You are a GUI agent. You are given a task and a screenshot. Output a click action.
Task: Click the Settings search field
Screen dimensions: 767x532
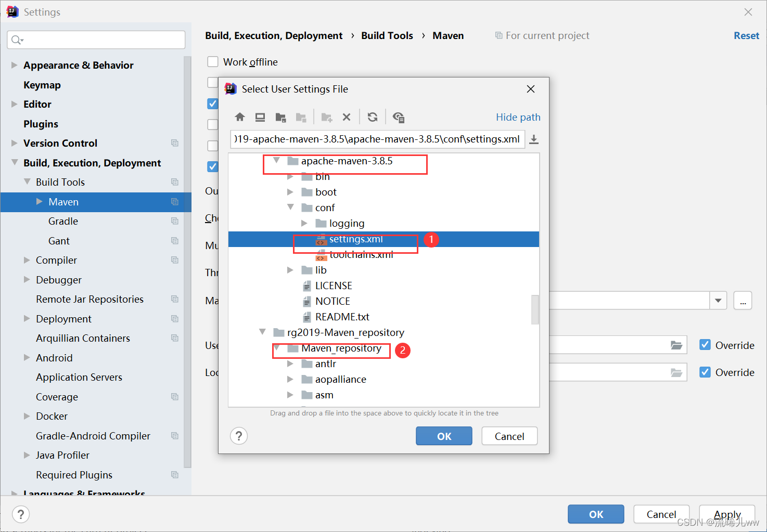click(x=96, y=40)
